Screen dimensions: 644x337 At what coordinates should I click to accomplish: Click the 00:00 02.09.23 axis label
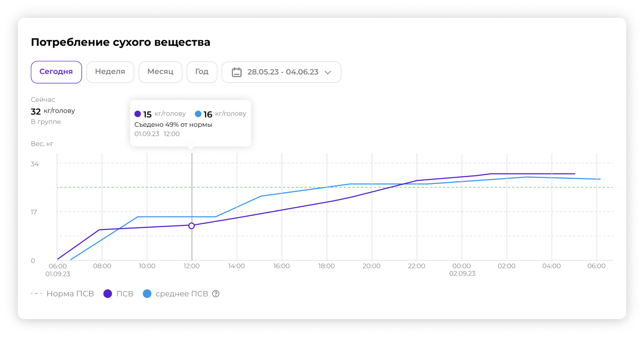click(x=462, y=270)
